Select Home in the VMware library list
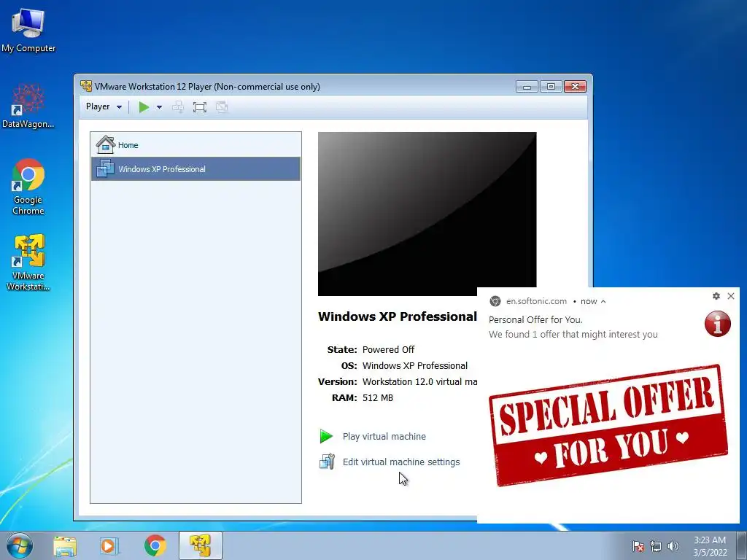747x560 pixels. (x=196, y=145)
